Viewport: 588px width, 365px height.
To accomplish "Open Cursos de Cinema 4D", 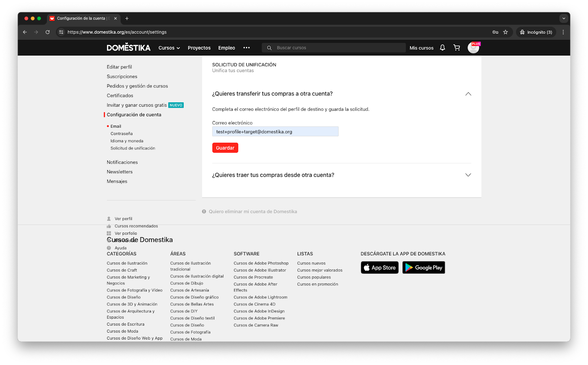I will tap(254, 304).
